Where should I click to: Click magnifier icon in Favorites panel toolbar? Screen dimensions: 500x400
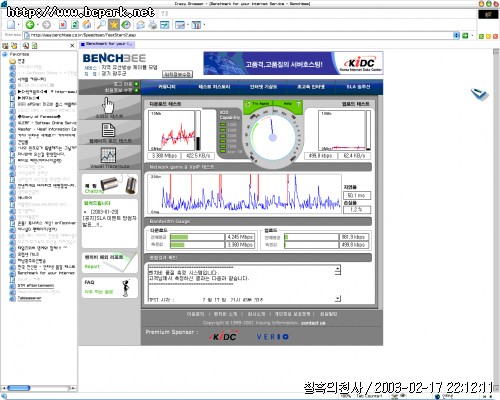pos(26,46)
